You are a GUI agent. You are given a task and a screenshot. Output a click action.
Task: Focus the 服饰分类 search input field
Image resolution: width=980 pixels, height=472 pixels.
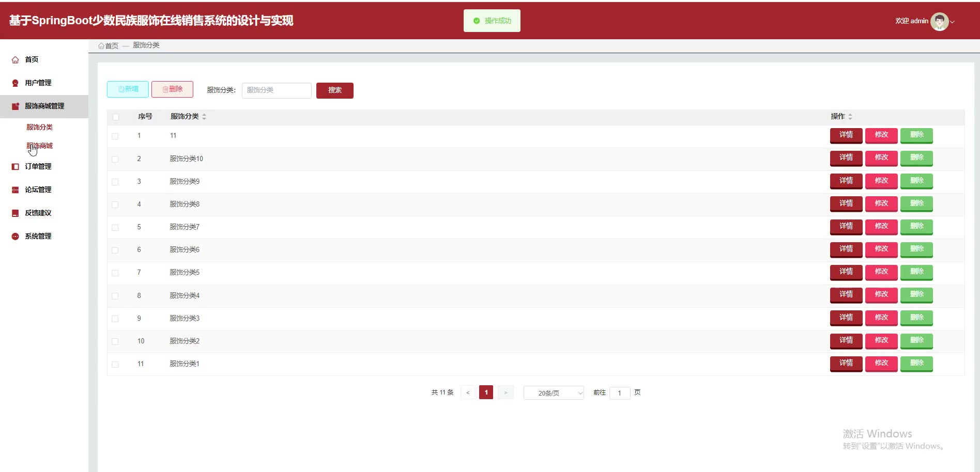(277, 90)
